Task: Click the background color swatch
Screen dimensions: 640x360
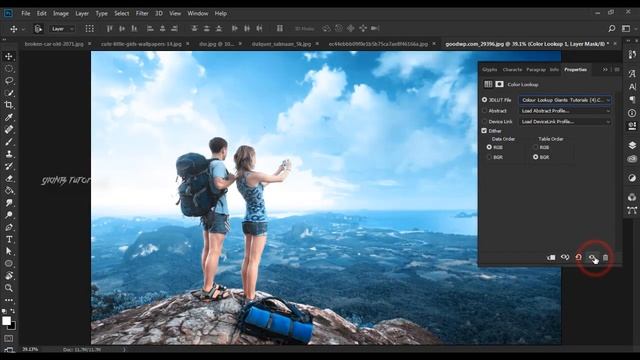Action: click(x=13, y=326)
